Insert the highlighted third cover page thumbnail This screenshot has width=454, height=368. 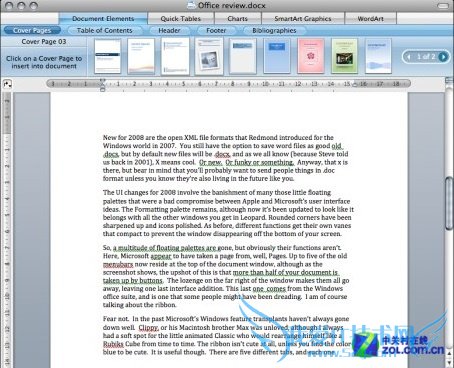click(x=175, y=56)
